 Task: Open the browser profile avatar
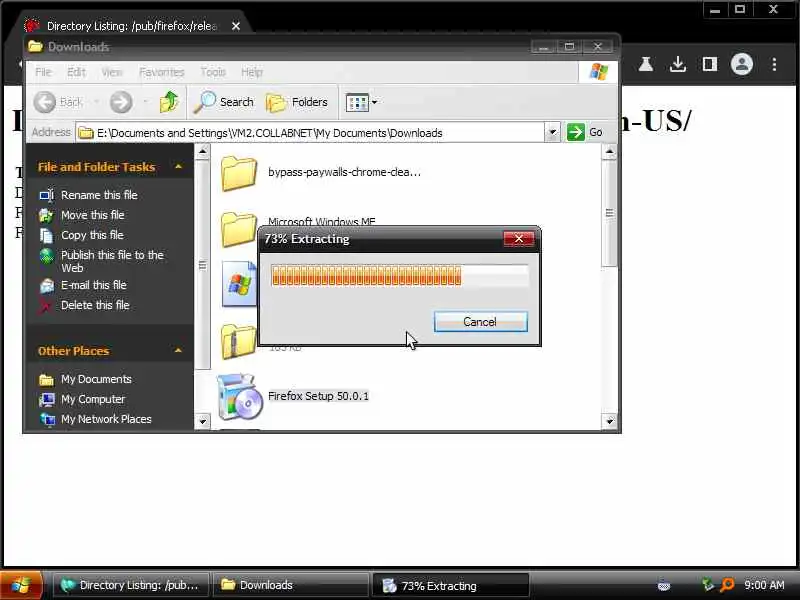[x=742, y=64]
